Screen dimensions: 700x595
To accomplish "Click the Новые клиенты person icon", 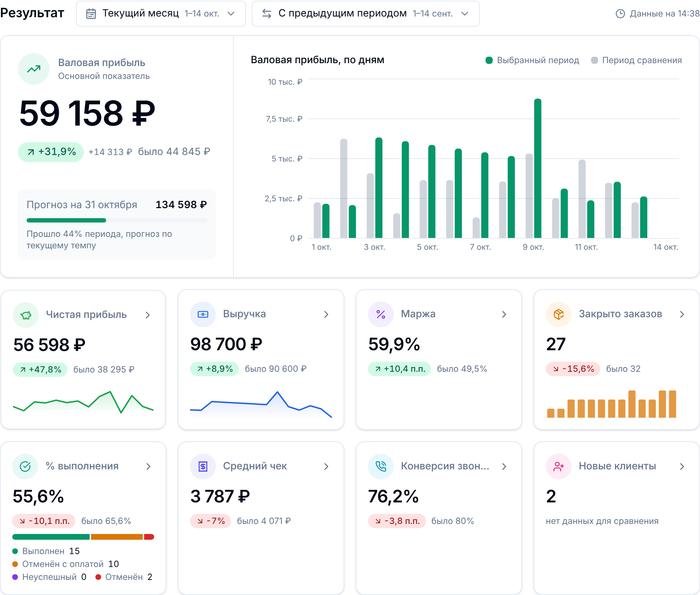I will coord(559,467).
